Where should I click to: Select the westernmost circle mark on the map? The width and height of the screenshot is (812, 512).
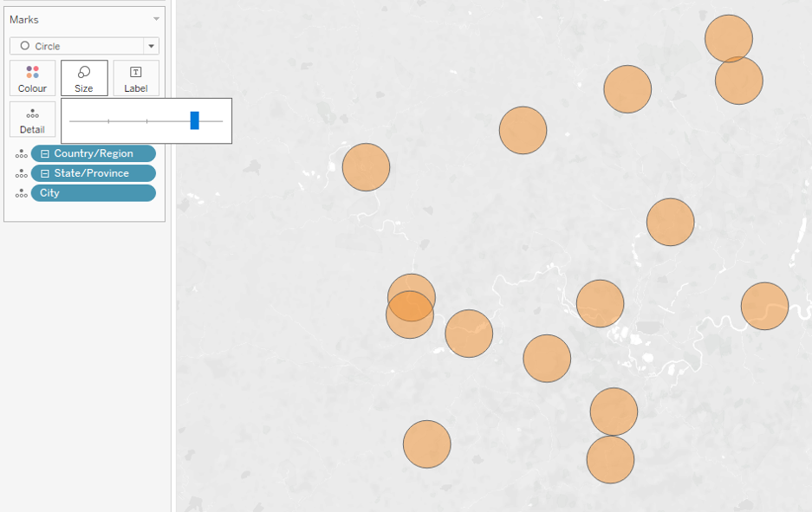pyautogui.click(x=366, y=167)
